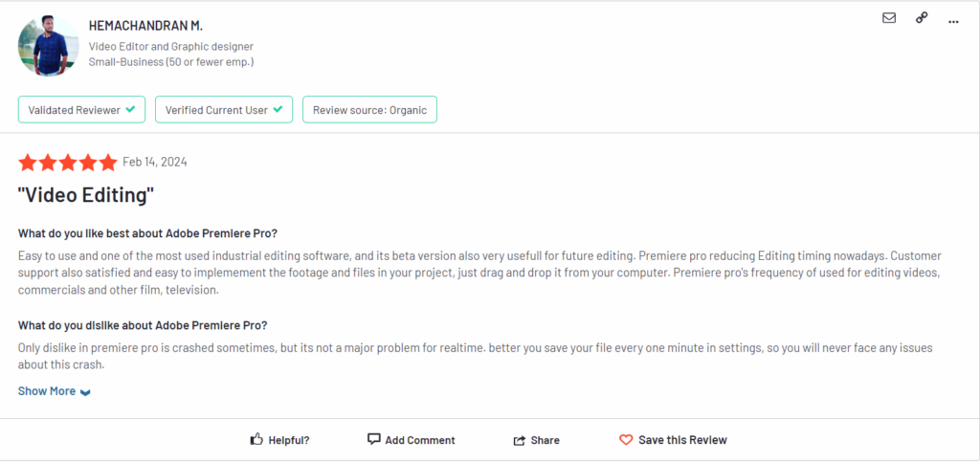Copy review link via chain icon
This screenshot has width=980, height=462.
click(x=922, y=18)
